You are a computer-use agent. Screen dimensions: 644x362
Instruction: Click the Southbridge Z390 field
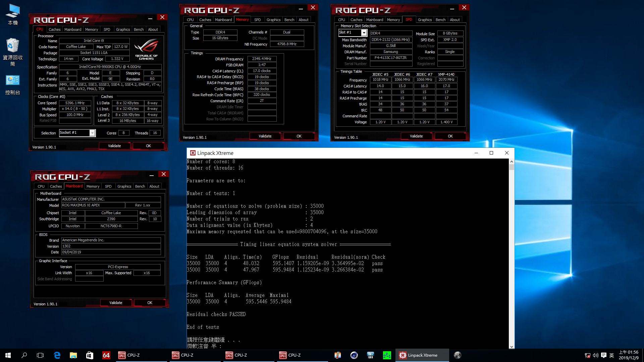(x=111, y=219)
